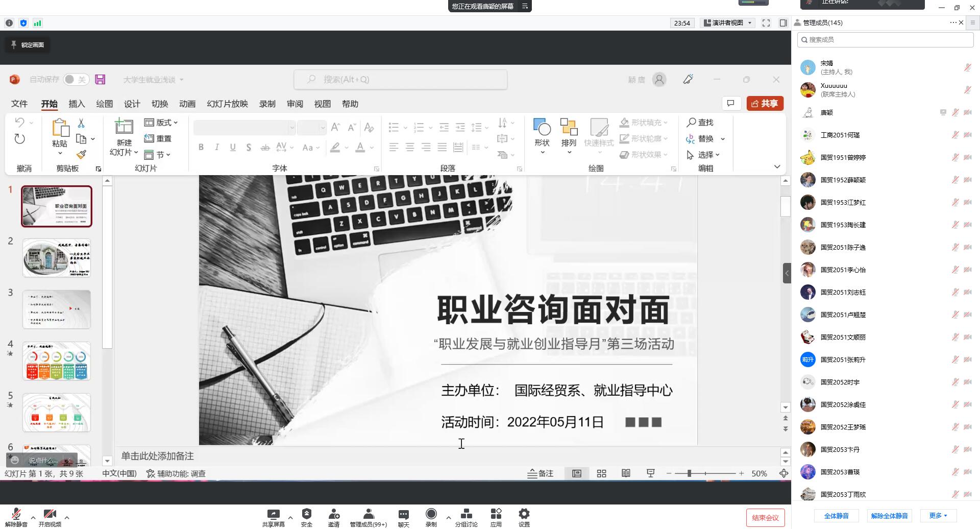The height and width of the screenshot is (529, 980).
Task: Open the Chat icon
Action: click(x=403, y=514)
